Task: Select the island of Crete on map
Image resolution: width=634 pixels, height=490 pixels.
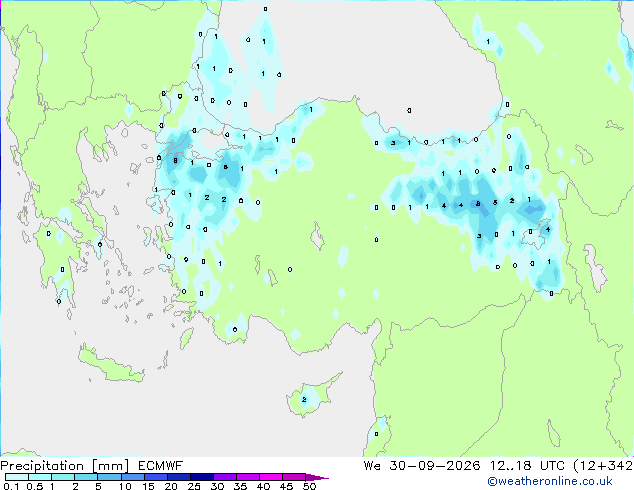Action: point(111,366)
